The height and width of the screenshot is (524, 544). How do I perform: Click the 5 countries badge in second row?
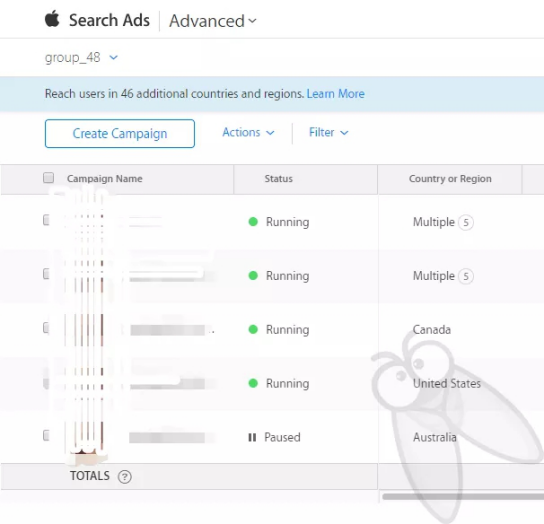[466, 276]
